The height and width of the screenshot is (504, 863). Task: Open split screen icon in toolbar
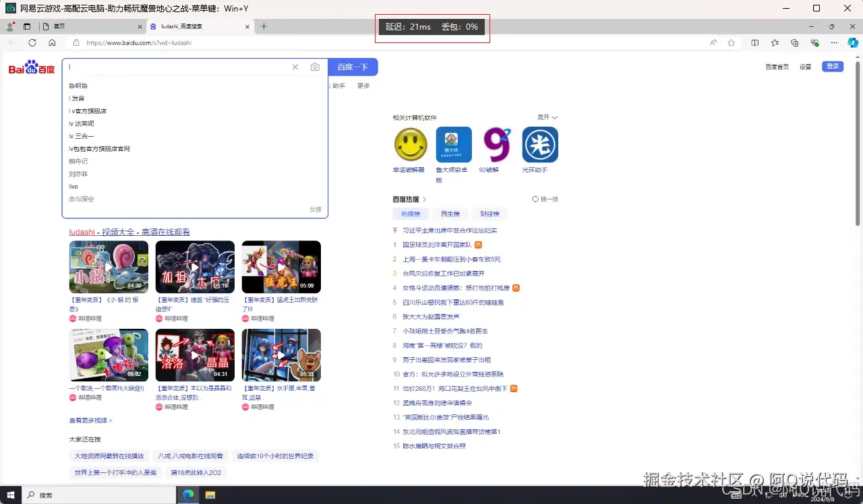pos(755,42)
